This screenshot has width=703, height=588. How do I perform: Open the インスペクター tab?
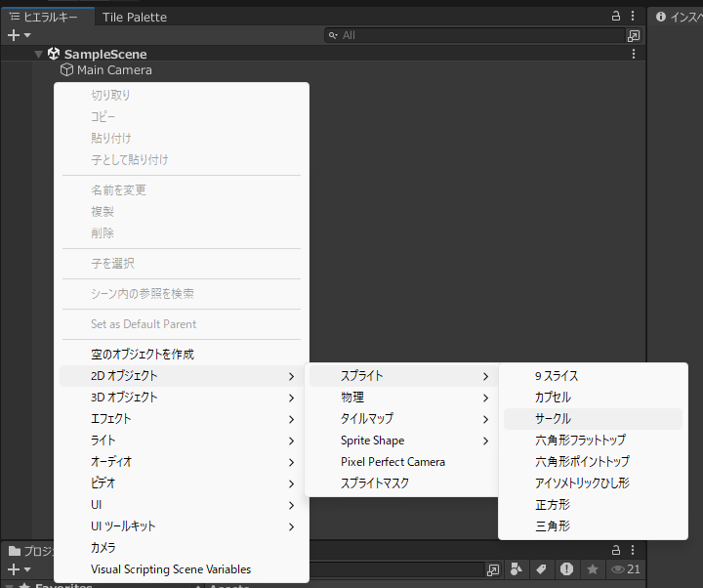[x=679, y=17]
